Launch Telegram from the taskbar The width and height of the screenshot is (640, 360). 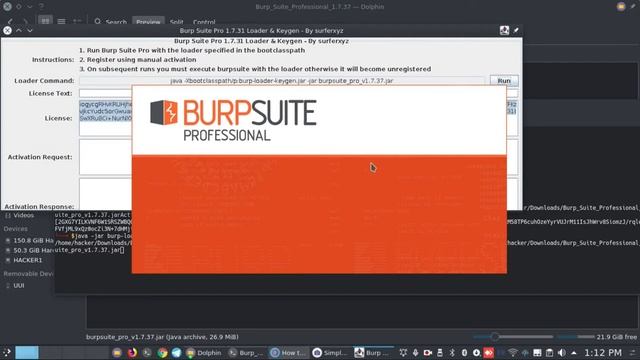click(177, 352)
